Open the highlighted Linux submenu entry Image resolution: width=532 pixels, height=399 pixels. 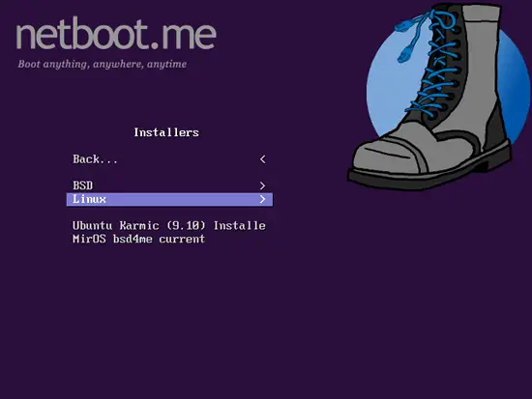169,199
